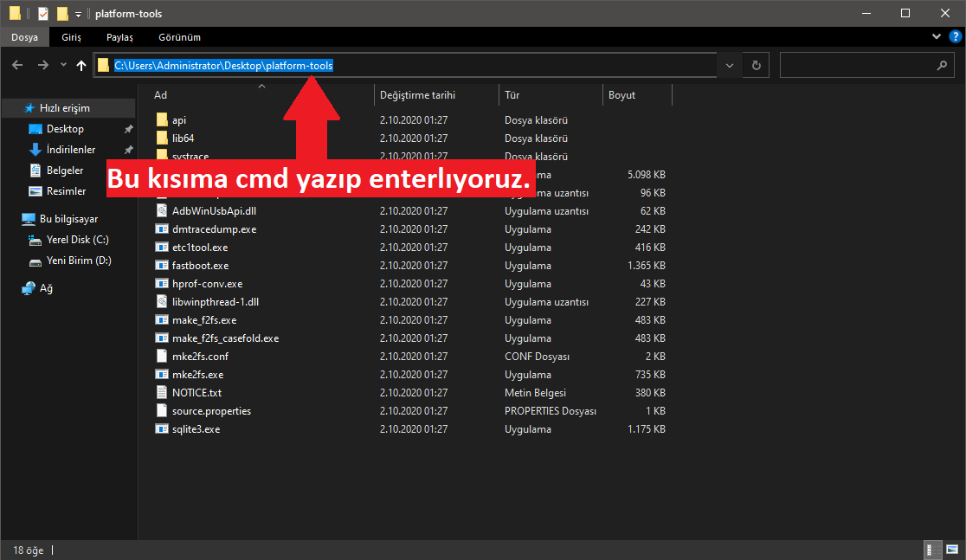Click the PROPERTIES Dosyası type cell
The image size is (966, 560).
551,411
